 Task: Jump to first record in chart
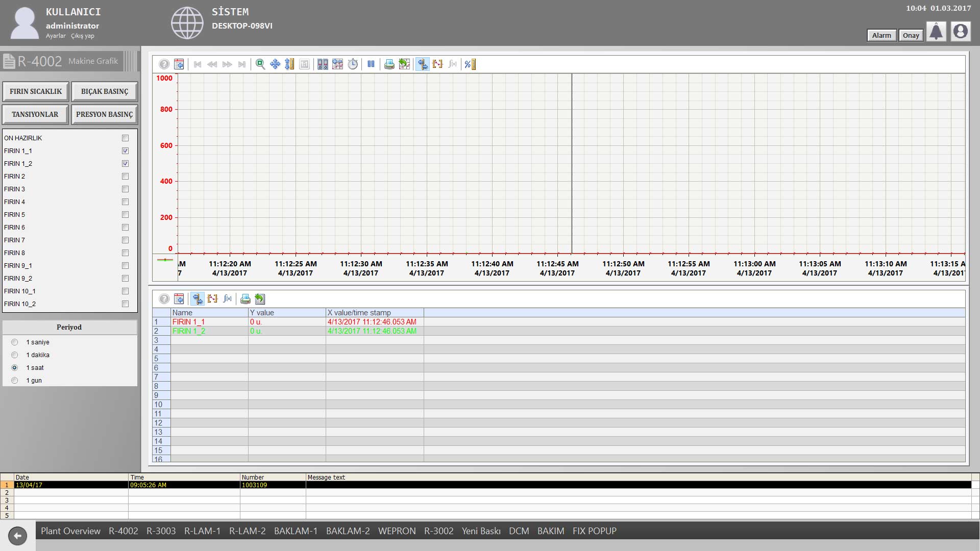(x=198, y=64)
